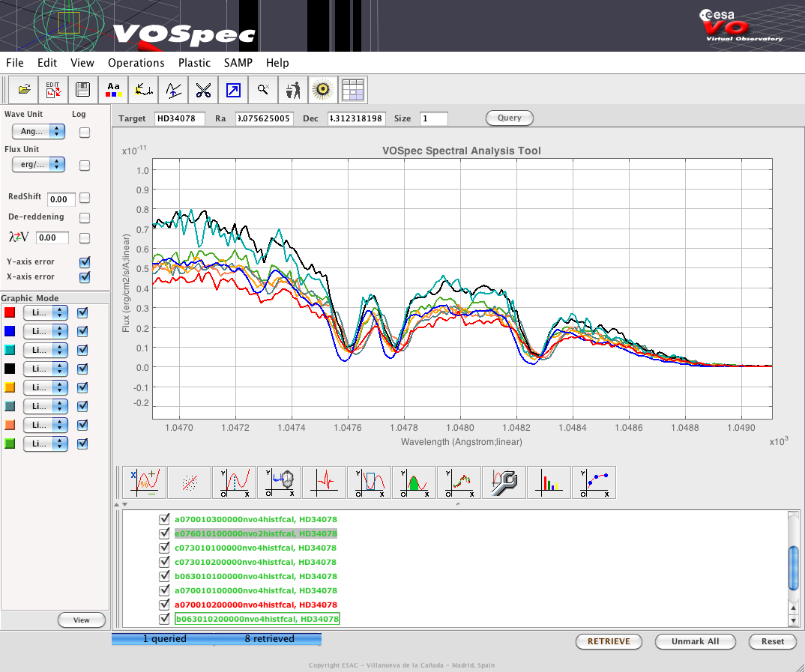Toggle the Flux Unit Log checkbox
Viewport: 805px width, 672px height.
click(x=85, y=165)
